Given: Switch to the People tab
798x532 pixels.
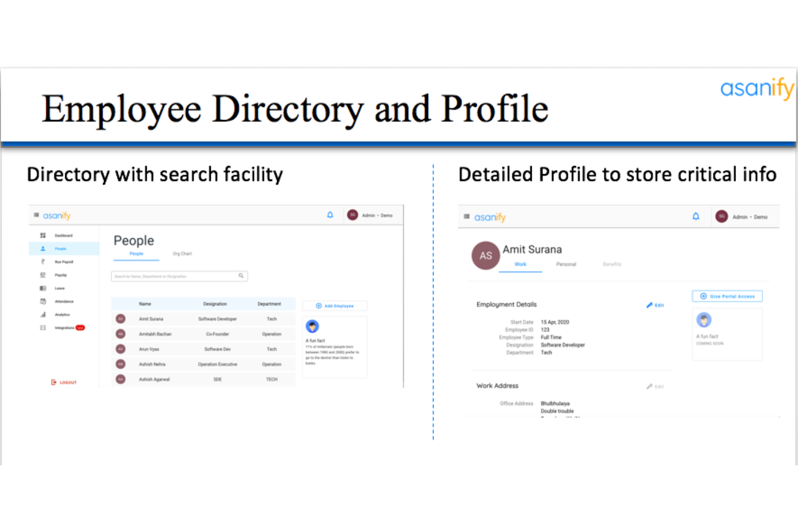Looking at the screenshot, I should click(x=136, y=254).
